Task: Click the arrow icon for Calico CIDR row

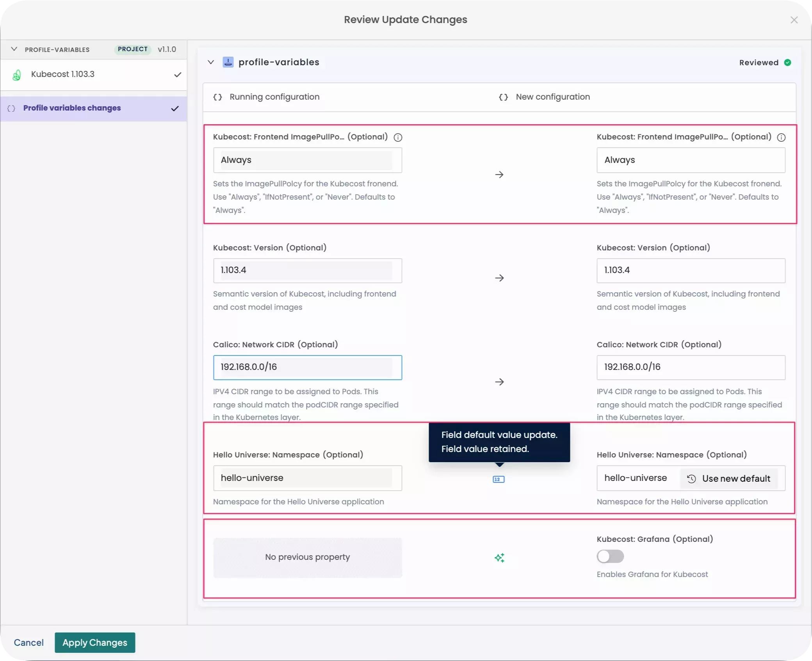Action: (x=499, y=382)
